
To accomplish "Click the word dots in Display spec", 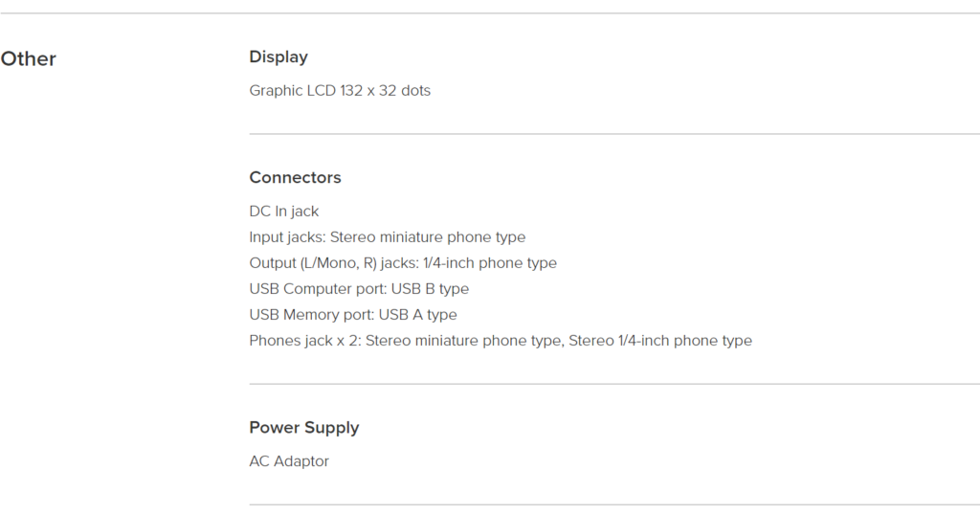I will pyautogui.click(x=415, y=91).
